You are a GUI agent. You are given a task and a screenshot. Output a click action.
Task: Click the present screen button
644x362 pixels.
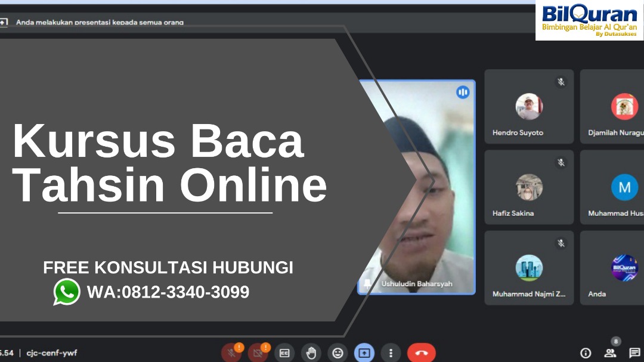pos(364,352)
